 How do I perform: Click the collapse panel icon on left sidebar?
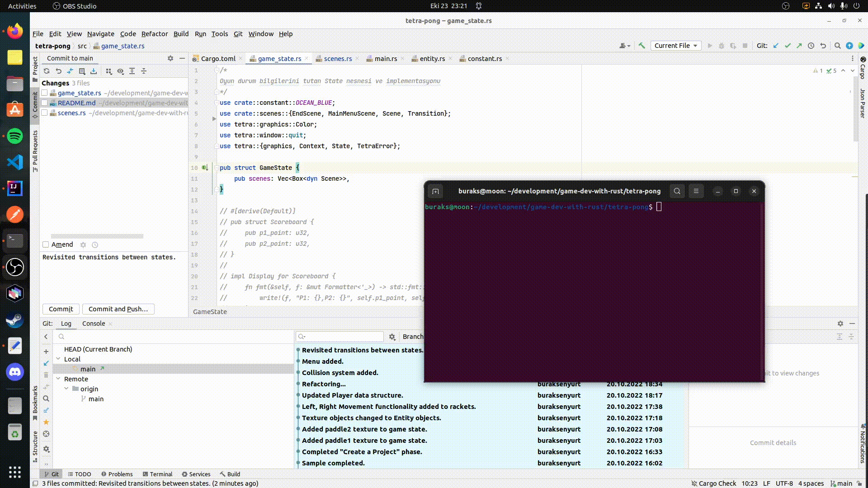[x=182, y=58]
